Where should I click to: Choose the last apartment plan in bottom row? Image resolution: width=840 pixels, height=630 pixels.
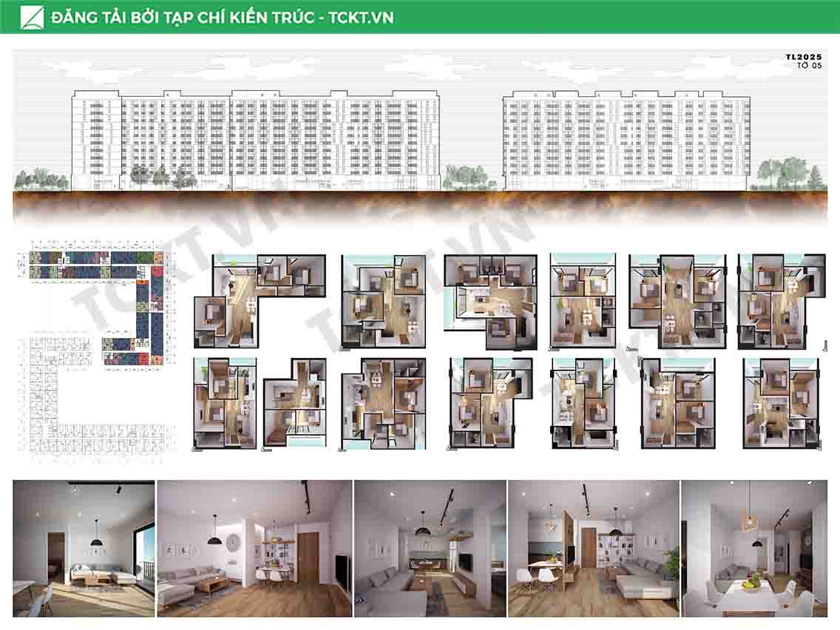point(781,403)
